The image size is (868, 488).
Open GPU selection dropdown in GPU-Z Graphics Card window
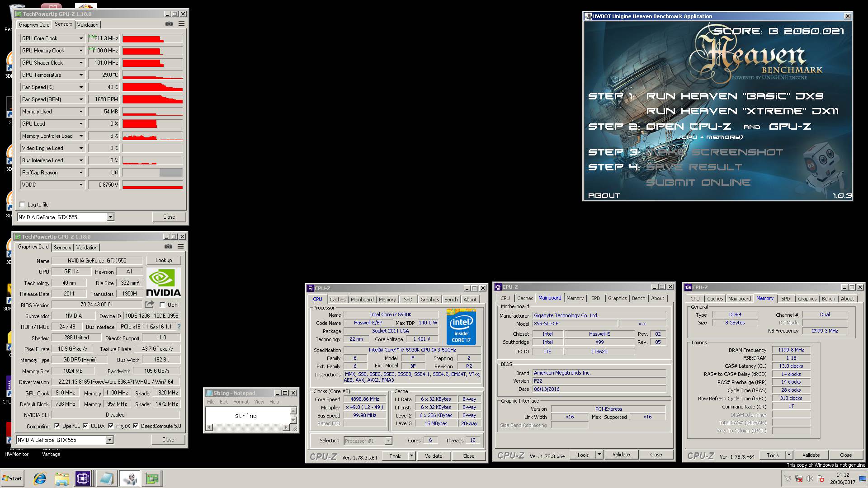coord(109,440)
